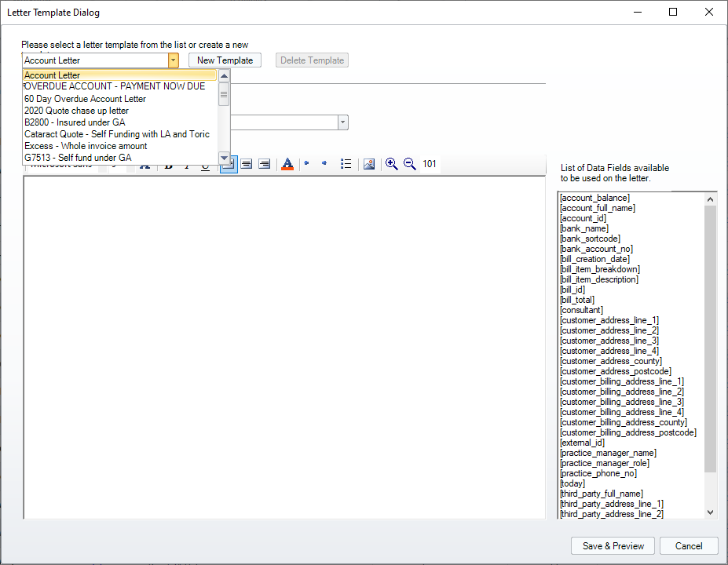Collapse the Account Letter template dropdown

pyautogui.click(x=173, y=60)
